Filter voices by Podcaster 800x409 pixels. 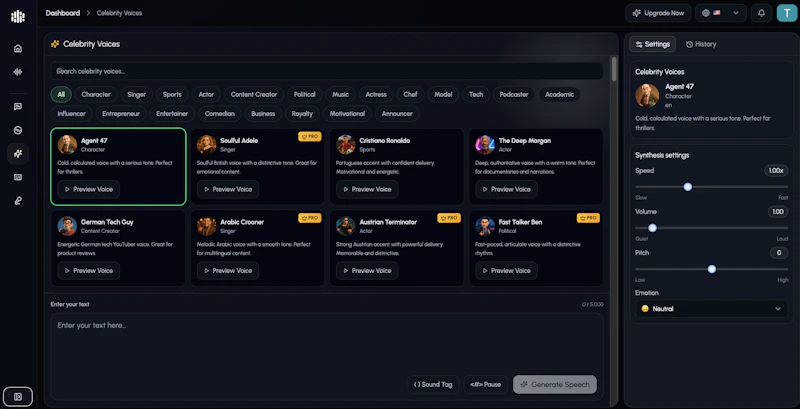click(514, 94)
